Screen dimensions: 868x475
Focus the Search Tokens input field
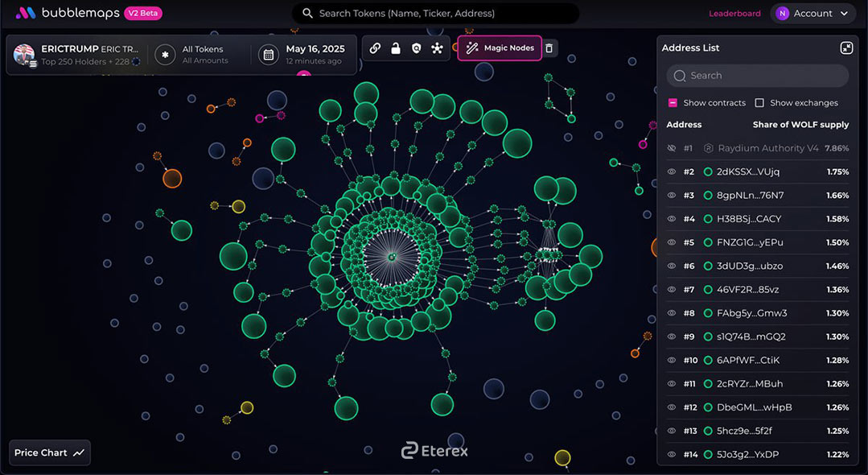[x=436, y=14]
